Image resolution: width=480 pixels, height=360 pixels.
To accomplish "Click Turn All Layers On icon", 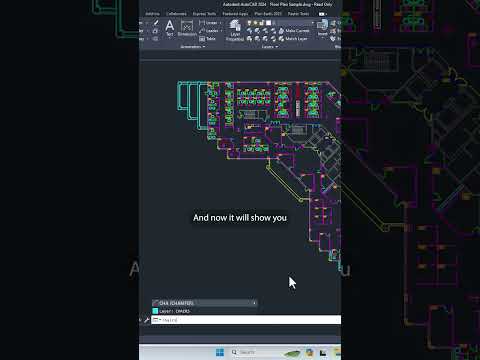I will (249, 39).
